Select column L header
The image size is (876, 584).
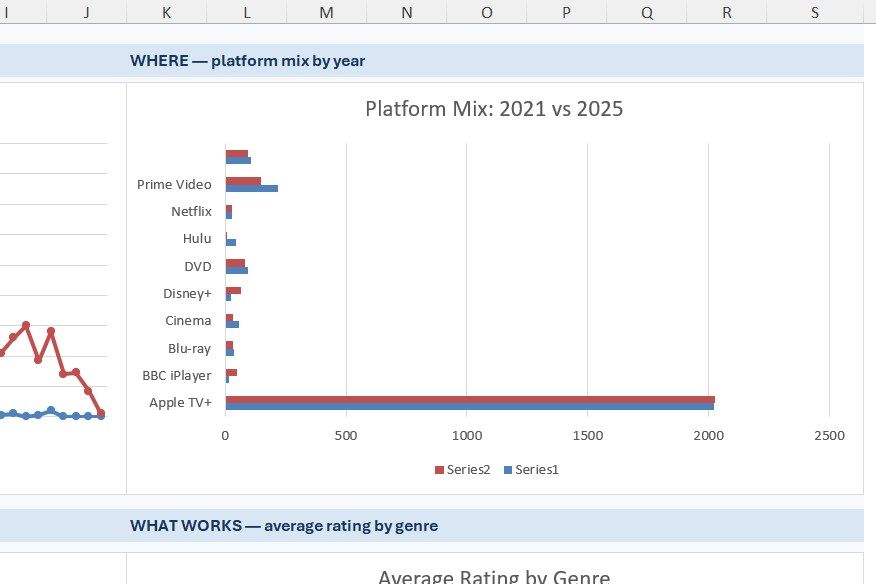[x=246, y=12]
